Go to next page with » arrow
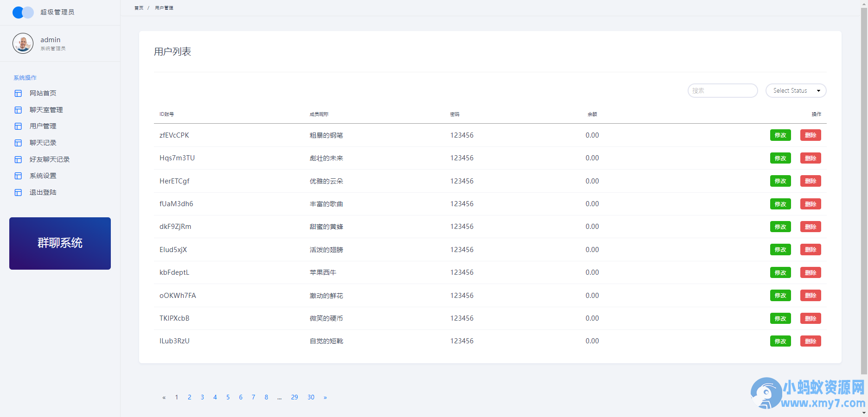This screenshot has height=417, width=868. pyautogui.click(x=325, y=398)
